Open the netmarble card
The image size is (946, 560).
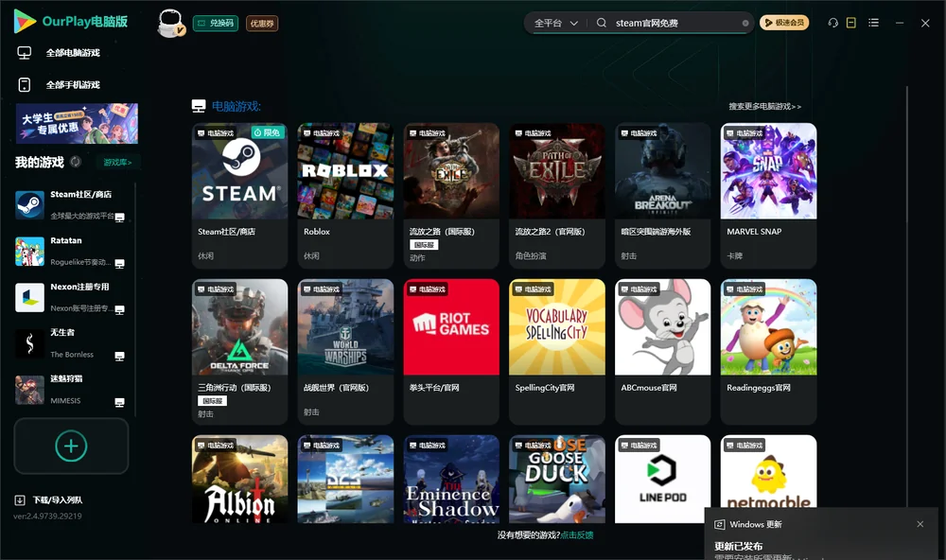(768, 472)
